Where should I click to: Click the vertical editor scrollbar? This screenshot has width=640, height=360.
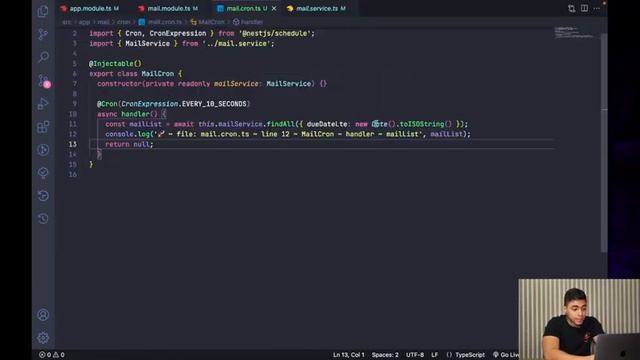point(604,143)
